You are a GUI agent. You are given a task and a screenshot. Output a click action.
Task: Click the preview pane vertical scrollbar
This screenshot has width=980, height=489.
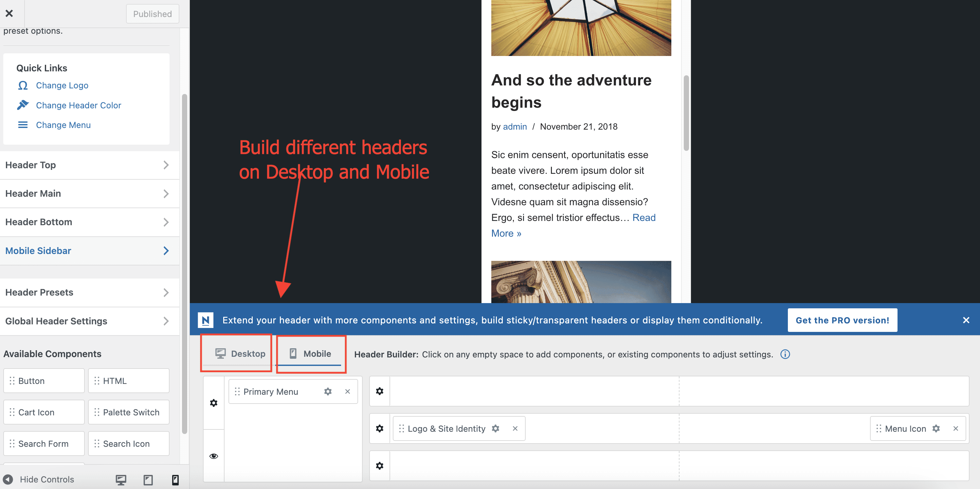(x=686, y=113)
